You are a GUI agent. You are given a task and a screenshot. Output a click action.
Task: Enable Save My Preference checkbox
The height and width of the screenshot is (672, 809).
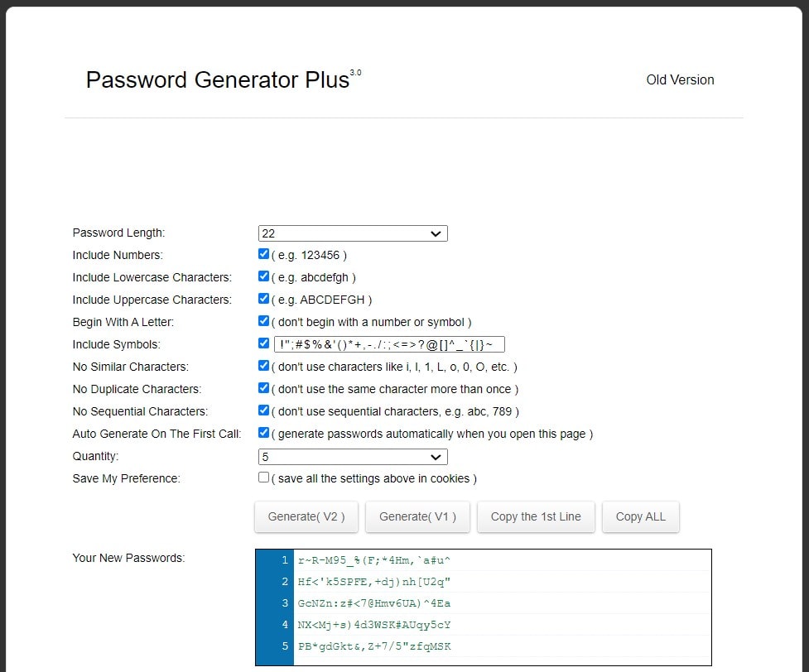(263, 478)
